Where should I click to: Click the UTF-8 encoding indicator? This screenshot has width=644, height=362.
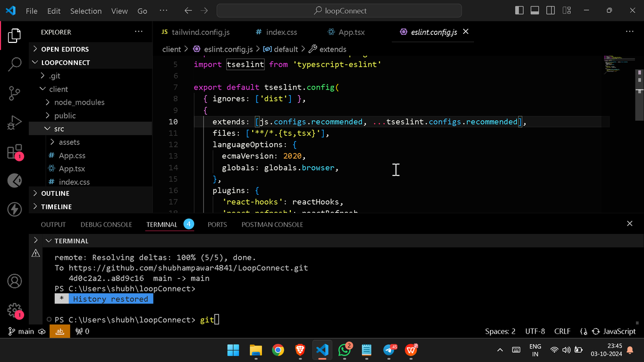[x=535, y=331]
